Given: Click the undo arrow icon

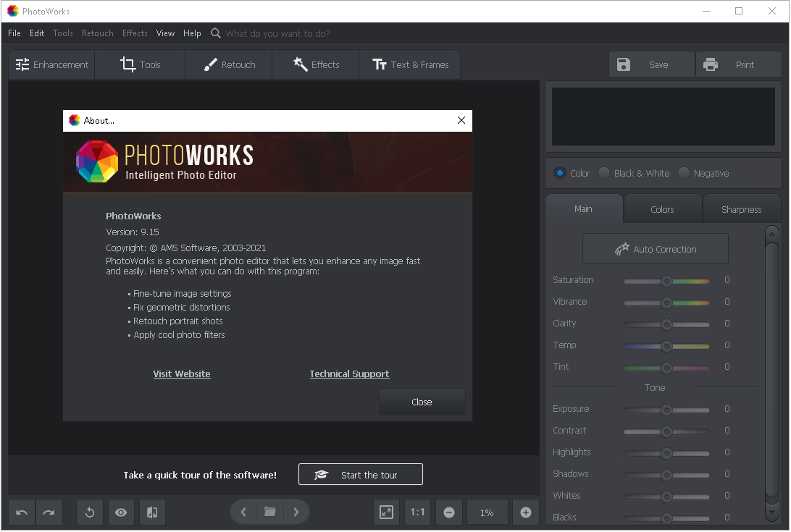Looking at the screenshot, I should tap(22, 512).
